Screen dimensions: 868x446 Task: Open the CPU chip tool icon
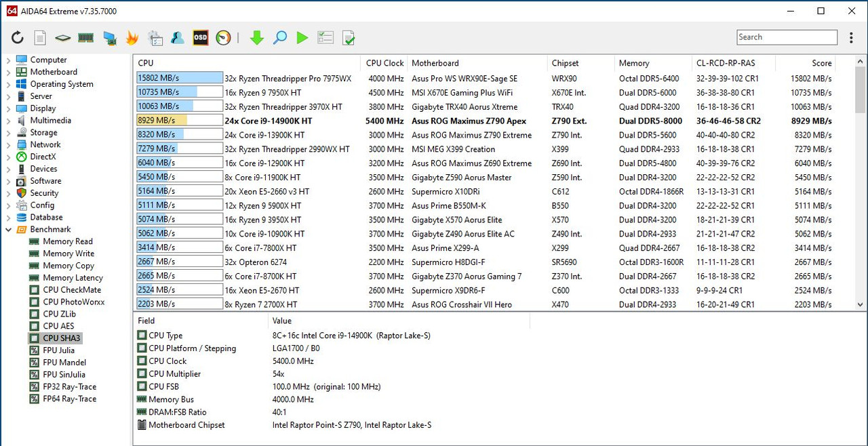click(x=62, y=38)
